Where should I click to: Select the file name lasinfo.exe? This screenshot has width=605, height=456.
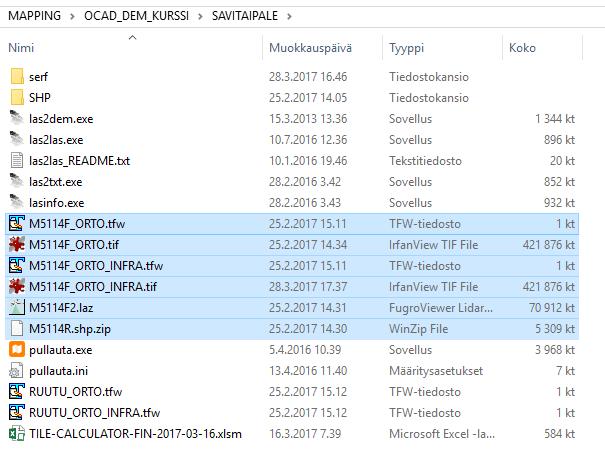point(56,203)
